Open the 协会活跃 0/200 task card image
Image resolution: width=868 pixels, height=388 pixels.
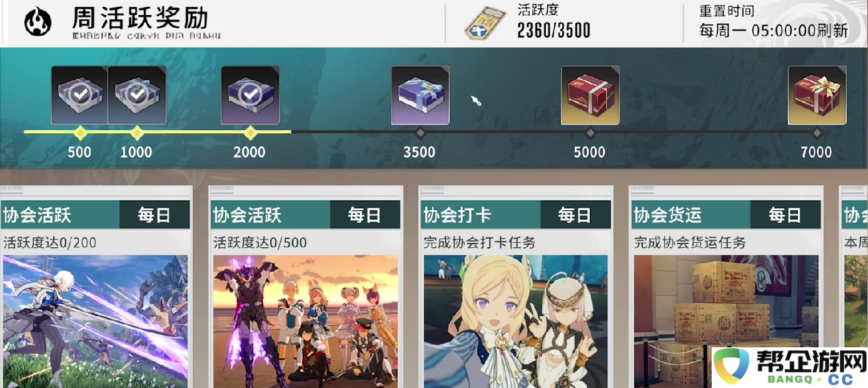95,321
